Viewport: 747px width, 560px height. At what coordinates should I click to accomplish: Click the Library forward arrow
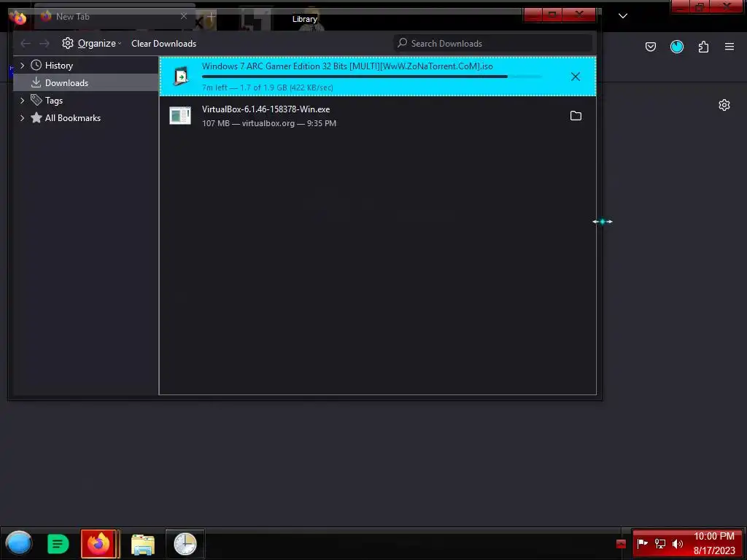coord(44,43)
